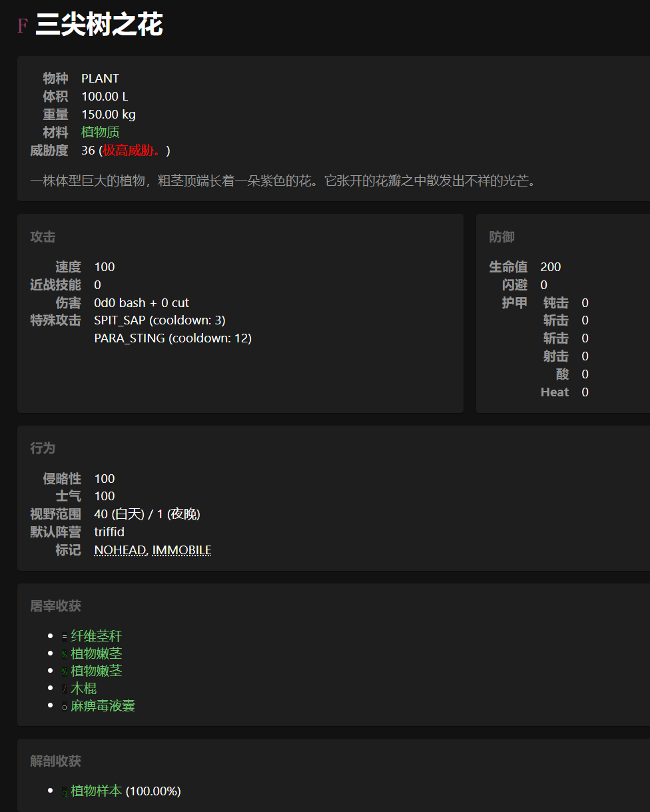This screenshot has height=812, width=650.
Task: Open the 麻痹毒液囊 item link
Action: (103, 705)
